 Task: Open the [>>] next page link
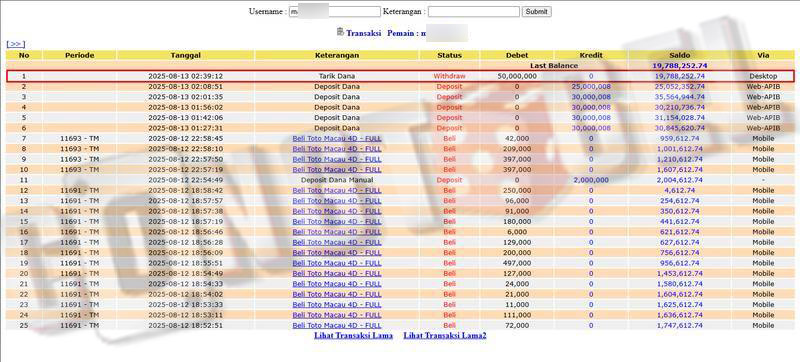tap(15, 44)
